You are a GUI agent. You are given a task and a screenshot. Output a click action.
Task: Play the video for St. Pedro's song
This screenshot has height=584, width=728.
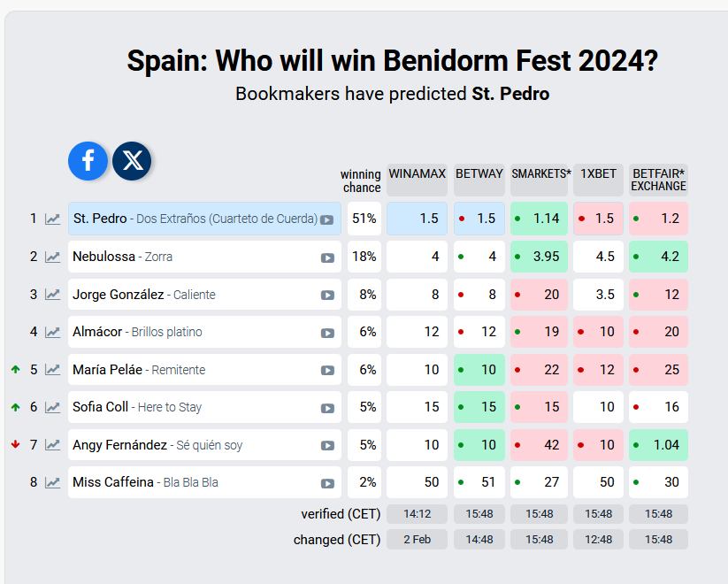pos(327,219)
